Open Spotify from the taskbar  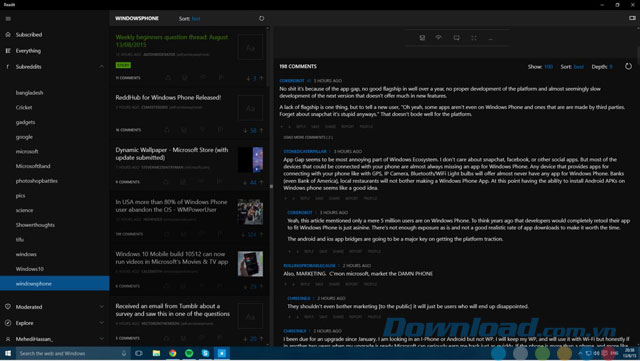(x=189, y=353)
